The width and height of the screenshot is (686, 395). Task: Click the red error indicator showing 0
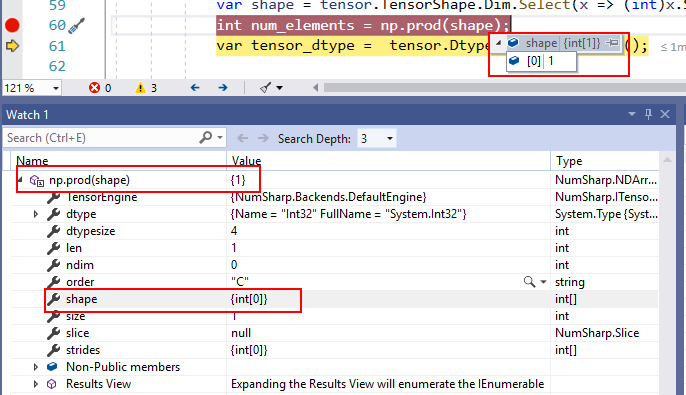[x=100, y=88]
